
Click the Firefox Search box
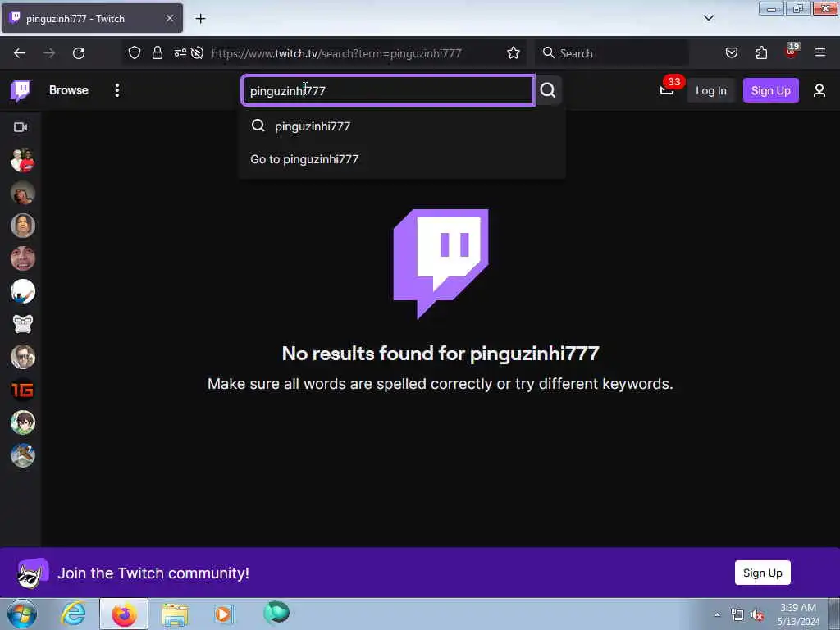click(x=612, y=53)
